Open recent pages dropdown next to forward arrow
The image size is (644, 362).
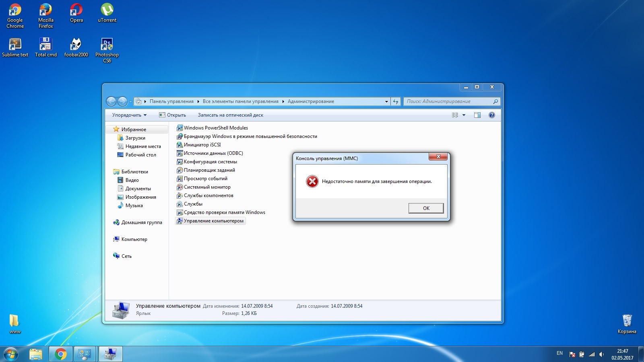coord(130,101)
